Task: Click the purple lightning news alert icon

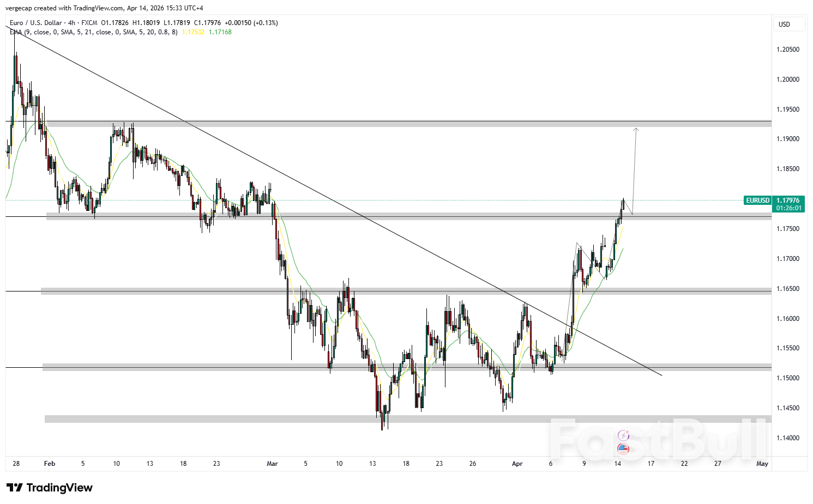Action: tap(624, 435)
